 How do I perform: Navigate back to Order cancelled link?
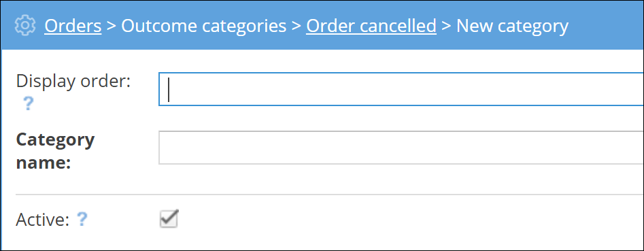pyautogui.click(x=371, y=26)
